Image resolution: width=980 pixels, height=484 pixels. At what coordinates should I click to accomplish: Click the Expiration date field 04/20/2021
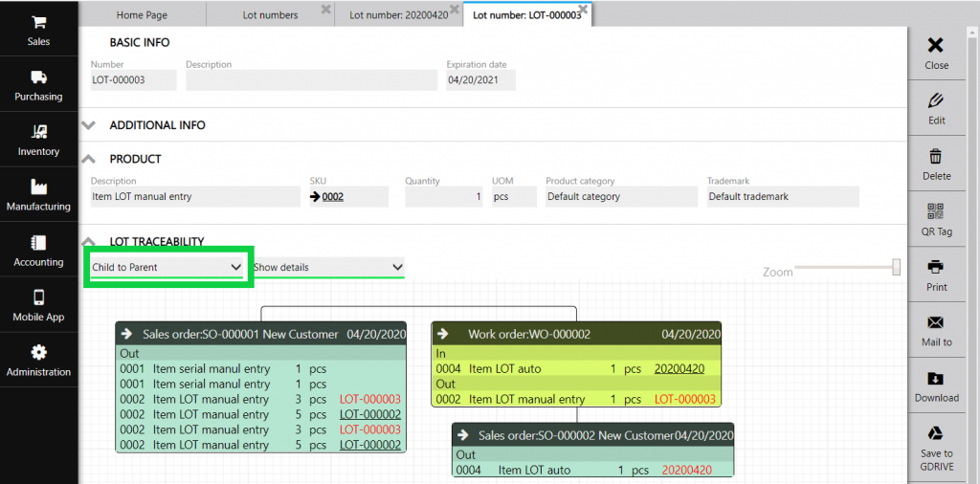(x=480, y=80)
